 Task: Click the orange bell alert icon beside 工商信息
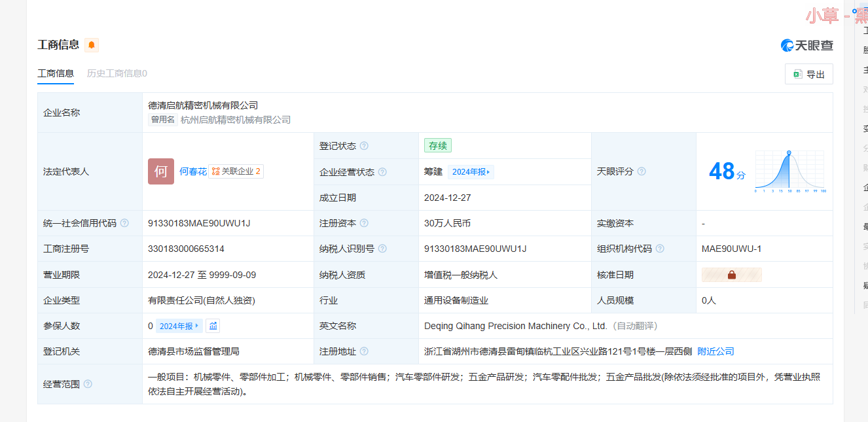click(92, 45)
